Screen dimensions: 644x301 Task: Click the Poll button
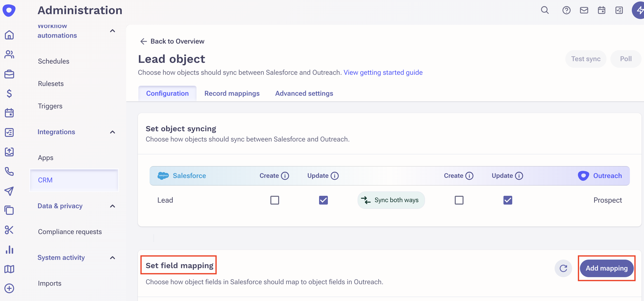click(x=625, y=59)
